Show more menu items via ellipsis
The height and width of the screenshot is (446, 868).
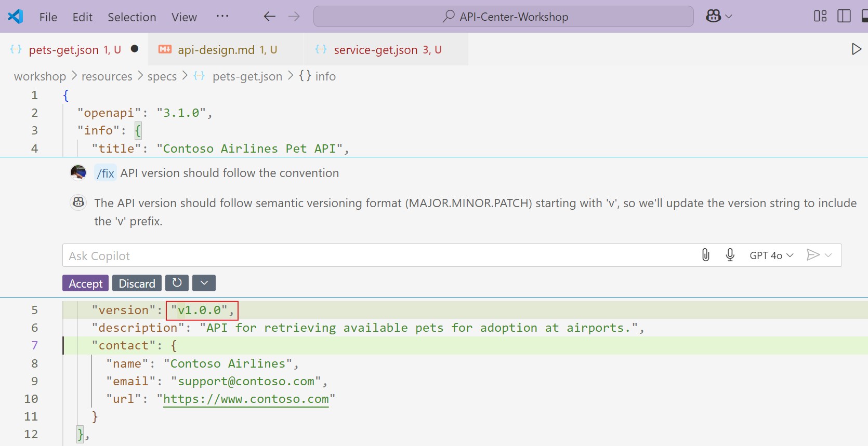point(222,16)
